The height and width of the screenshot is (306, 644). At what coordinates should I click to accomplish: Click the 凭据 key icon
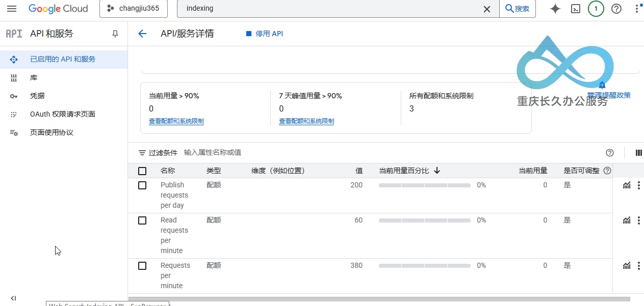14,96
